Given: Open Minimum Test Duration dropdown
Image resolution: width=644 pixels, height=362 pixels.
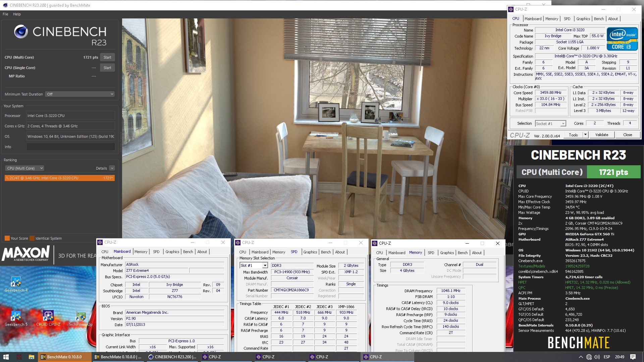Looking at the screenshot, I should point(80,94).
